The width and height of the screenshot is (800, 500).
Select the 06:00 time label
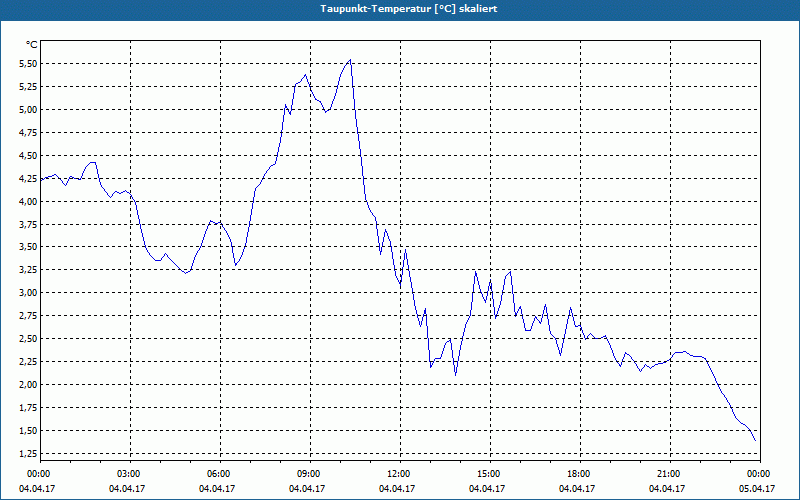[220, 474]
